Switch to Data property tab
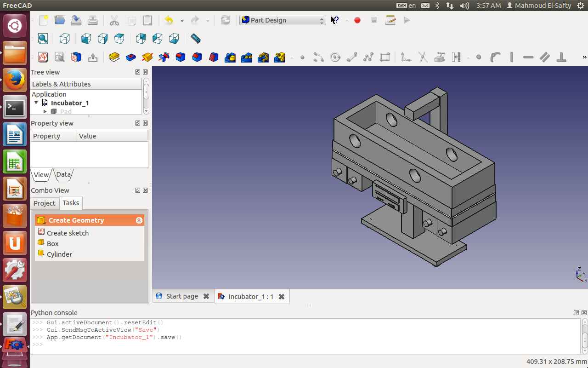 pos(63,174)
